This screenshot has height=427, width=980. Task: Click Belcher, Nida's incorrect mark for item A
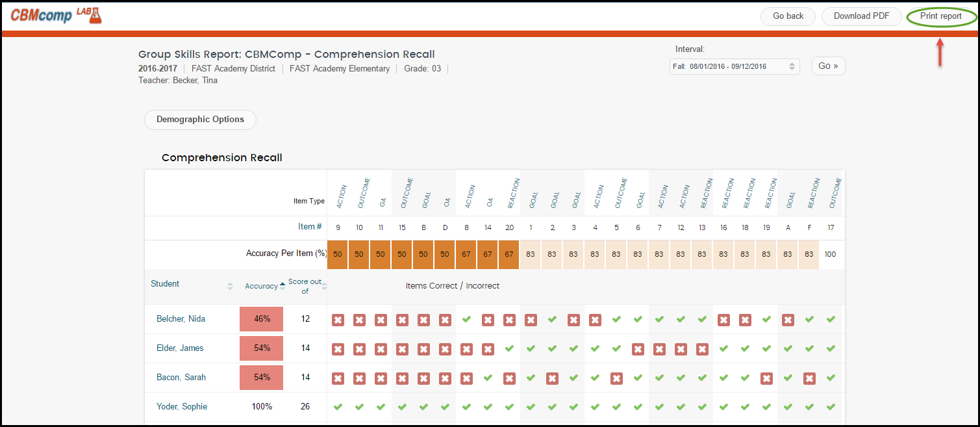[x=788, y=320]
